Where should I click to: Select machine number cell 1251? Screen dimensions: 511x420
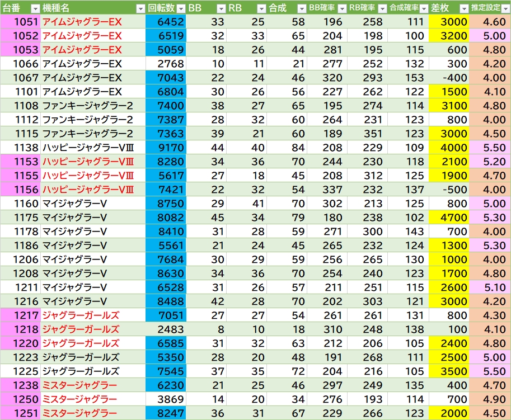coord(20,413)
